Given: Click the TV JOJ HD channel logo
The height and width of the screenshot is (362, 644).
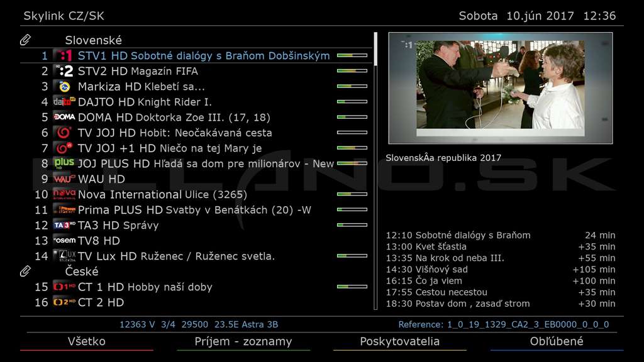Looking at the screenshot, I should pyautogui.click(x=64, y=133).
